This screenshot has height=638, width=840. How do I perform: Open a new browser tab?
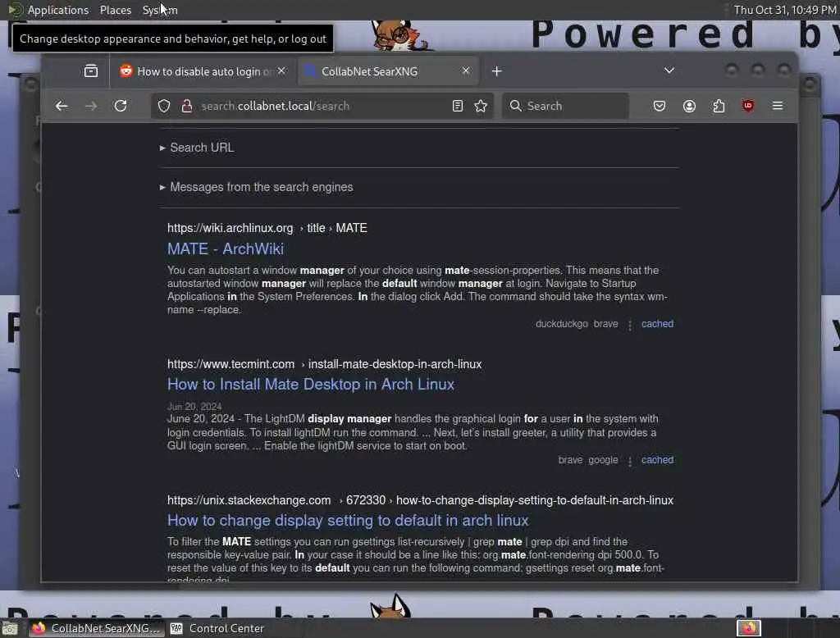(x=496, y=71)
